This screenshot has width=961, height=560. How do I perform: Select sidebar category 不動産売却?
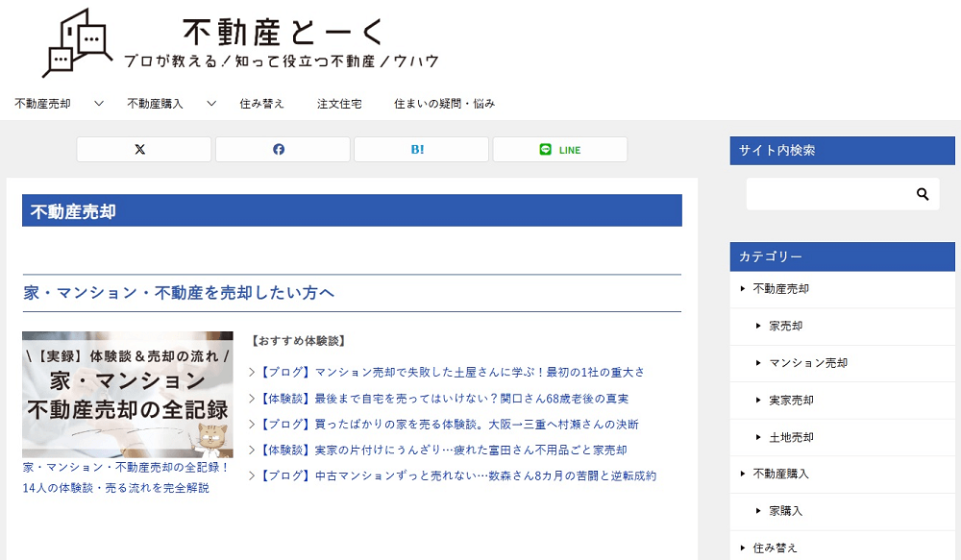(x=780, y=288)
